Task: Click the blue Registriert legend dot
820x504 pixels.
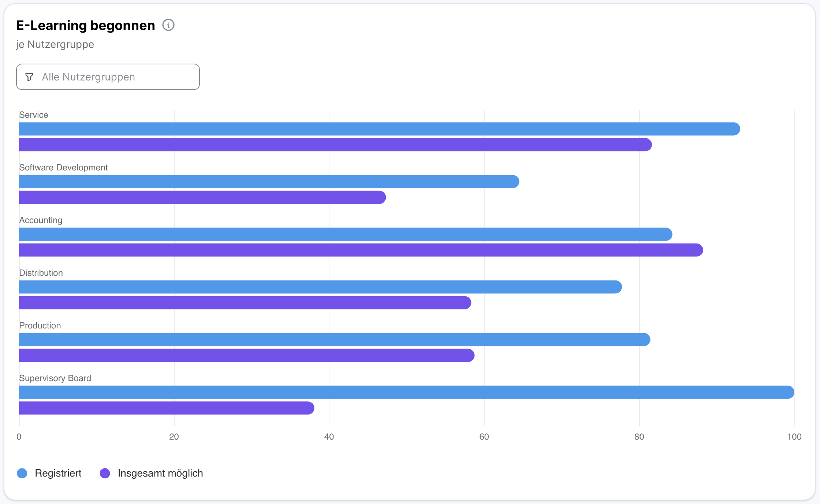Action: (22, 473)
